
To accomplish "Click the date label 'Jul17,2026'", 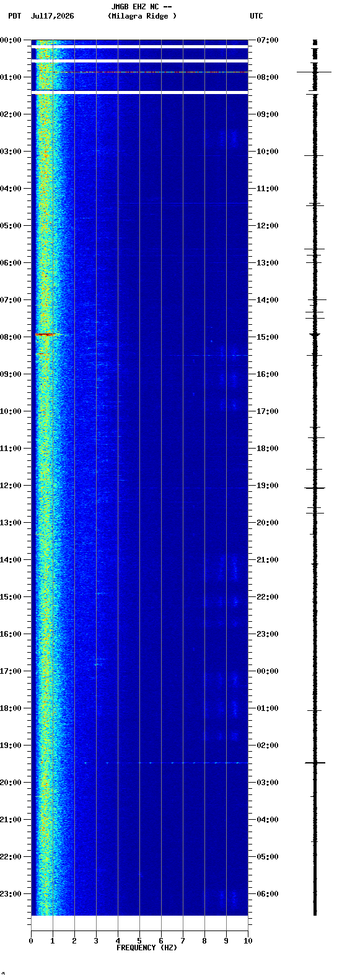I will pos(53,16).
